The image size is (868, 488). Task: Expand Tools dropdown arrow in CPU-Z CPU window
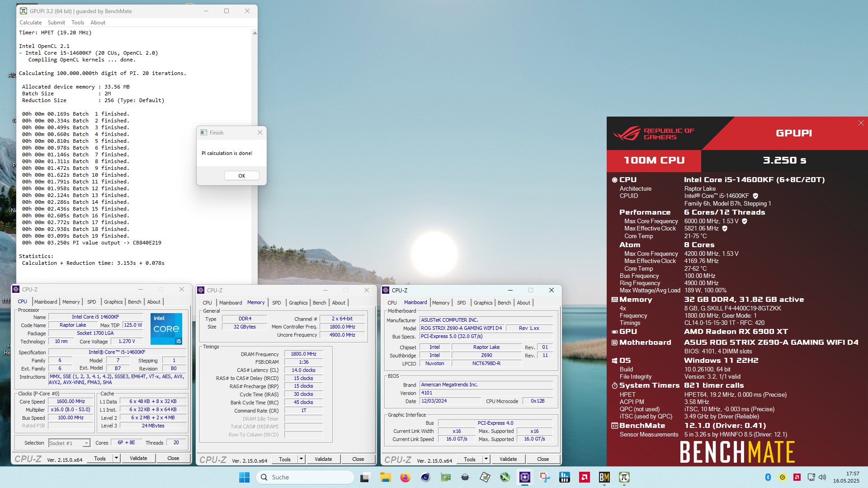click(116, 458)
